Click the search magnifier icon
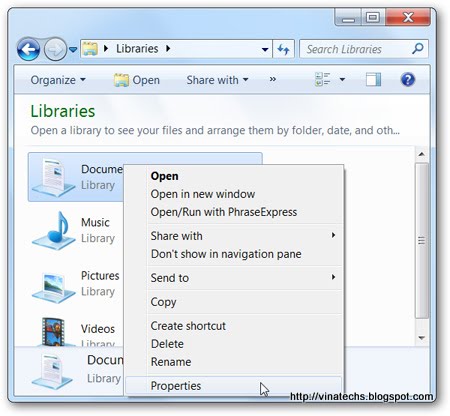The width and height of the screenshot is (450, 416). pos(418,49)
